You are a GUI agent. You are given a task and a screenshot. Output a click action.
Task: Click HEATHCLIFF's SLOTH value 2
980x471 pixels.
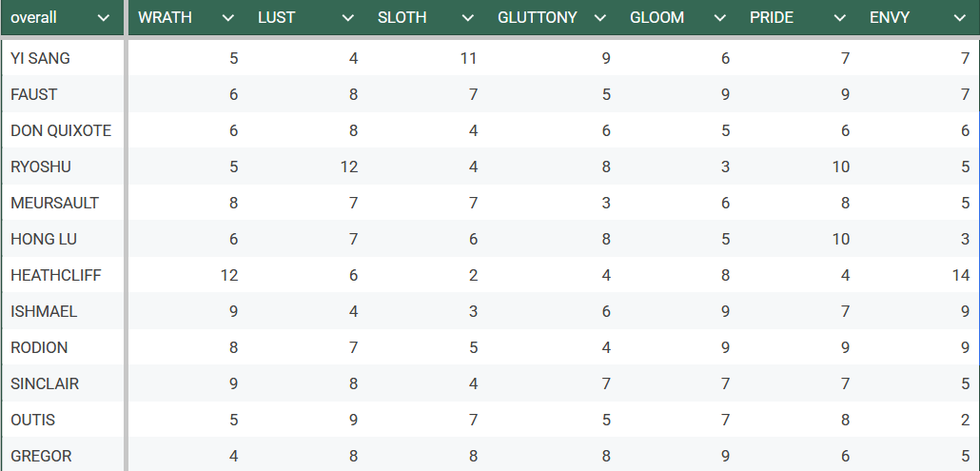(x=473, y=276)
